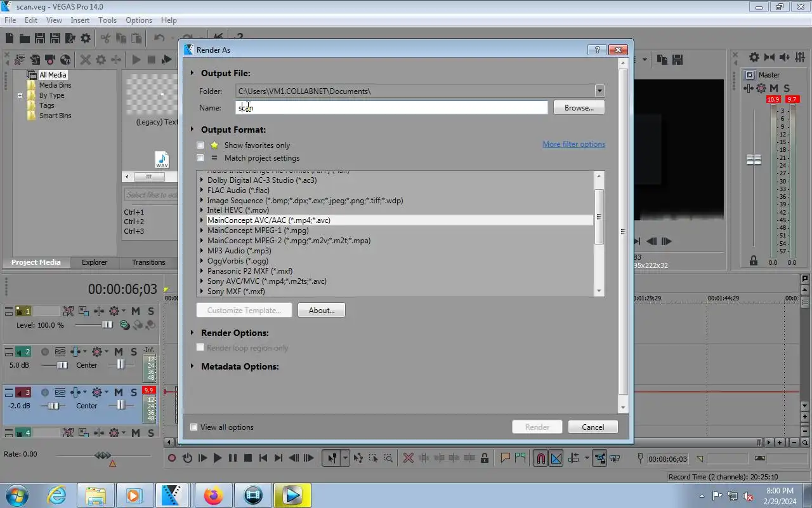Image resolution: width=812 pixels, height=508 pixels.
Task: Click the Play button in transport bar
Action: 218,458
